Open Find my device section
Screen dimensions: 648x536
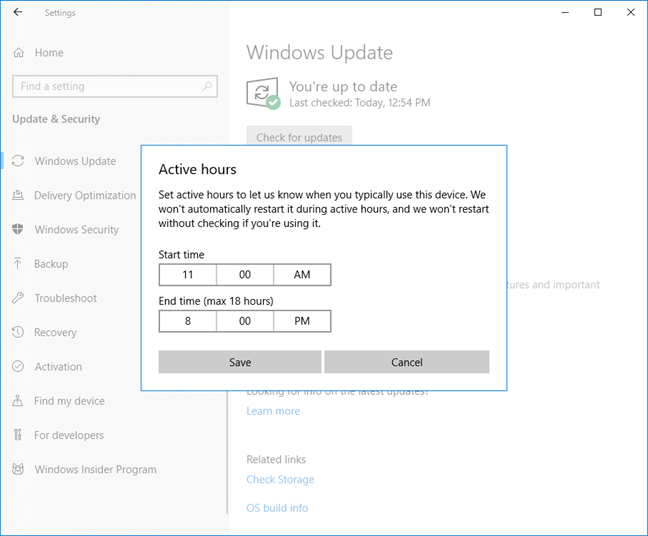tap(69, 401)
